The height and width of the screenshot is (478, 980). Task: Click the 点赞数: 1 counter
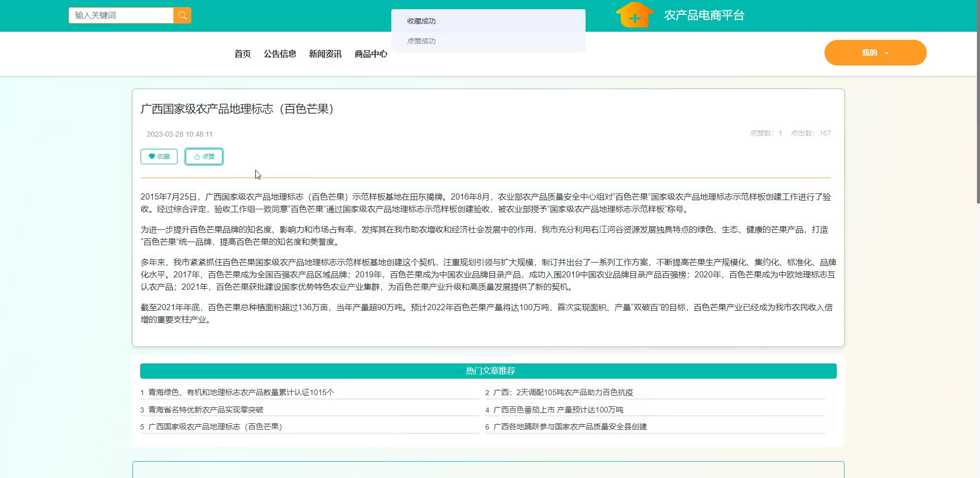(766, 133)
